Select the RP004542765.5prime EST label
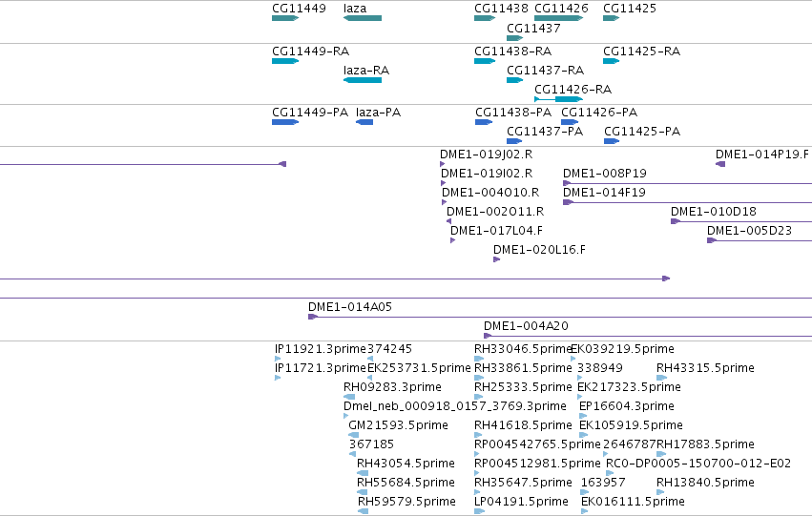Screen dimensions: 812x516 click(x=537, y=444)
